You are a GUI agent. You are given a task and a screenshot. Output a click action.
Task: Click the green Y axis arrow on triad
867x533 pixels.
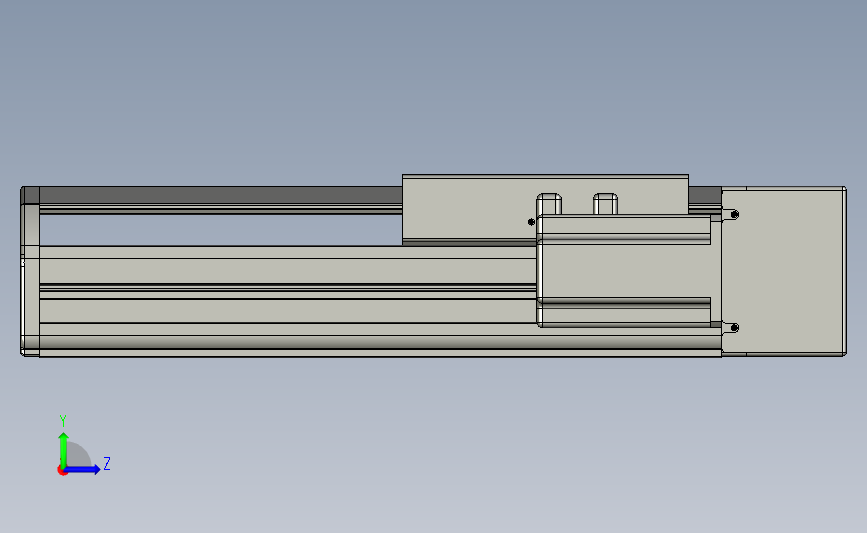pos(64,449)
